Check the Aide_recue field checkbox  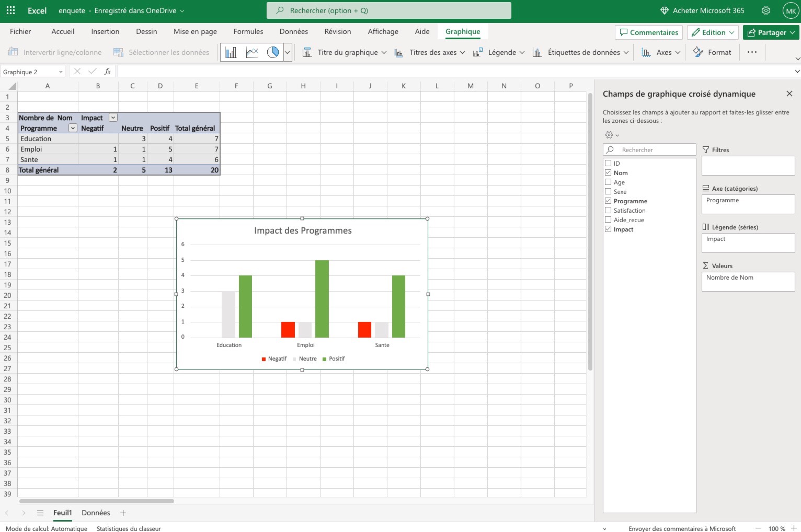608,219
